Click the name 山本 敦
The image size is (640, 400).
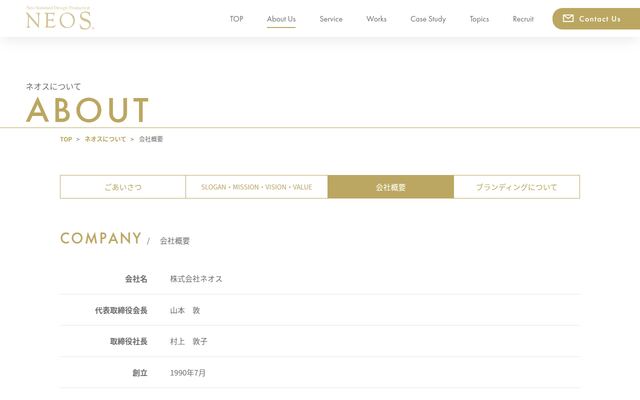(185, 311)
